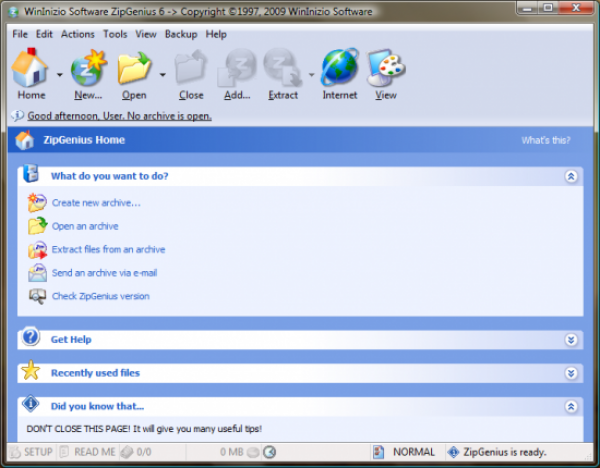Click the NORMAL mode document icon
This screenshot has height=468, width=600.
click(378, 452)
